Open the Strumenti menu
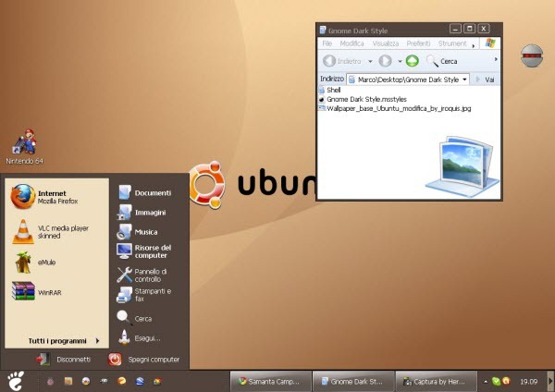Image resolution: width=555 pixels, height=392 pixels. tap(452, 43)
